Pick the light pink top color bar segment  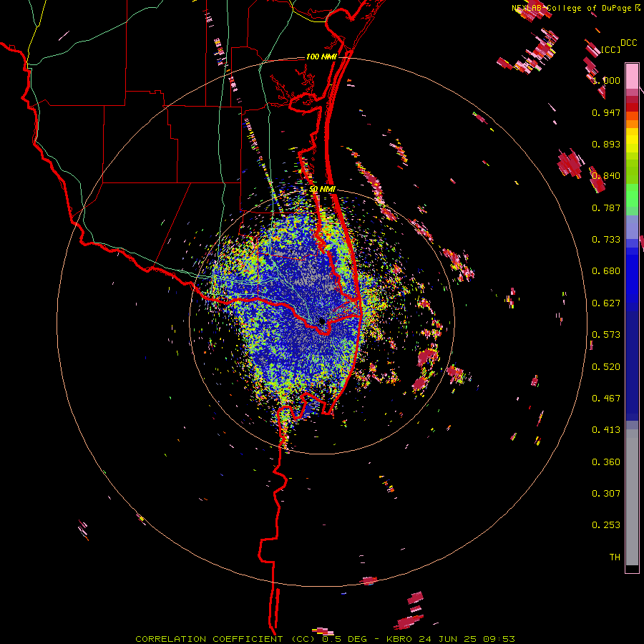coord(632,76)
